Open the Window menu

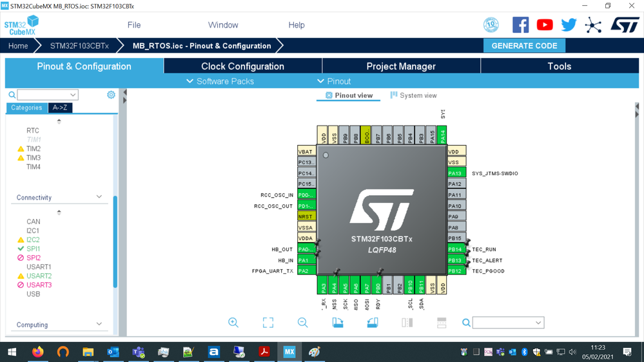click(223, 25)
